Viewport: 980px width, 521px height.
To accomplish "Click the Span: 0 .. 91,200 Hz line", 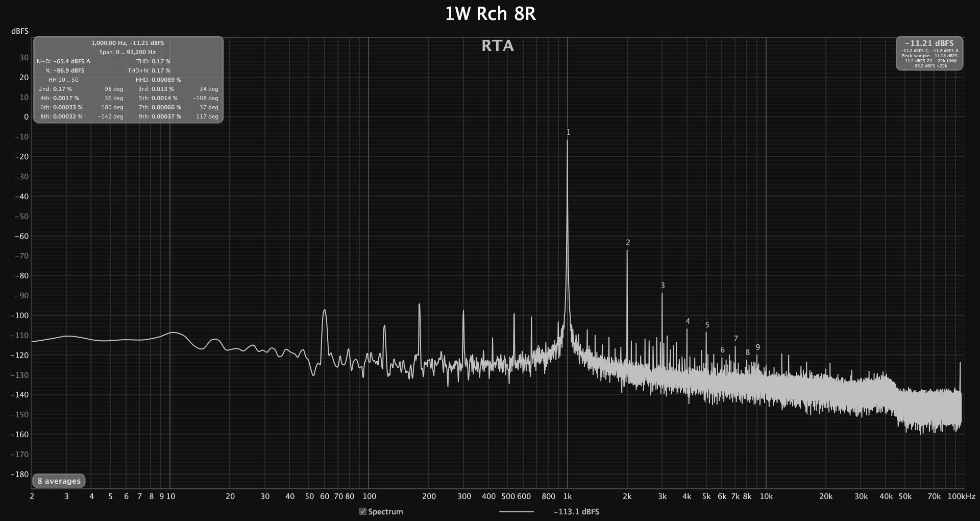I will [x=128, y=52].
